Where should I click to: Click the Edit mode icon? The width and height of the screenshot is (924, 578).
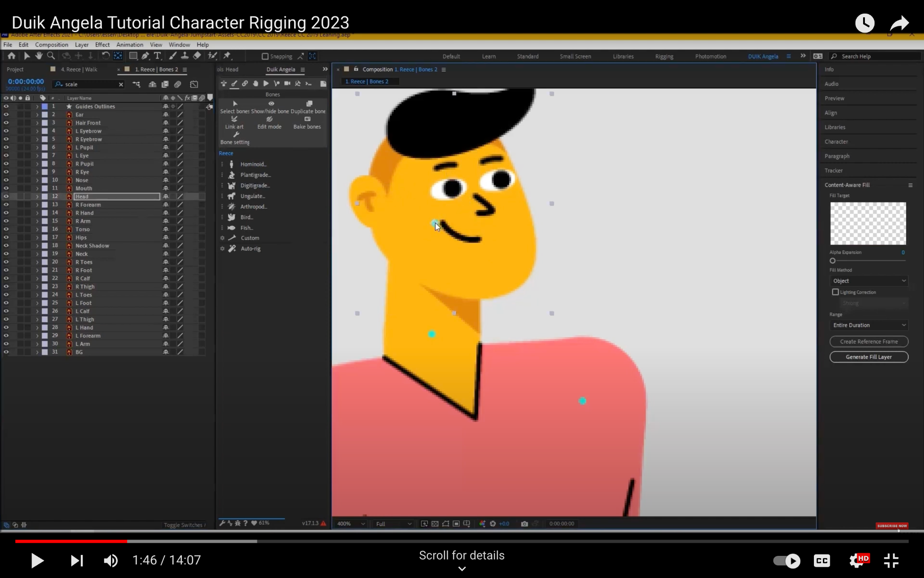coord(269,119)
